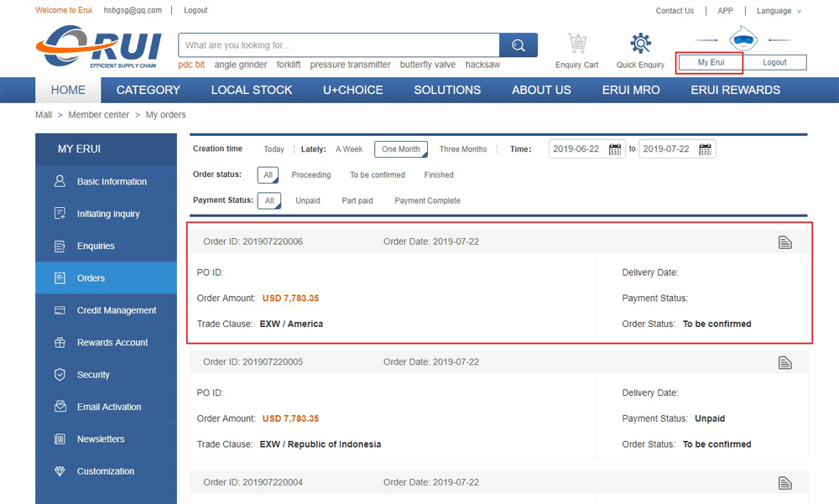
Task: Open details icon for order 201907220006
Action: click(785, 242)
